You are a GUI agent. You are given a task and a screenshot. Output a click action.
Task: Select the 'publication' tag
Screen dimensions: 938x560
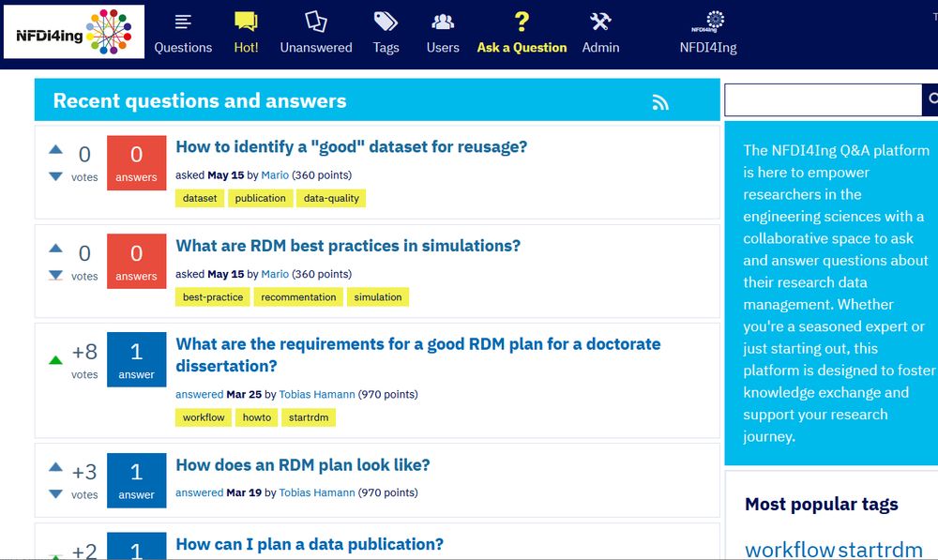pyautogui.click(x=260, y=198)
